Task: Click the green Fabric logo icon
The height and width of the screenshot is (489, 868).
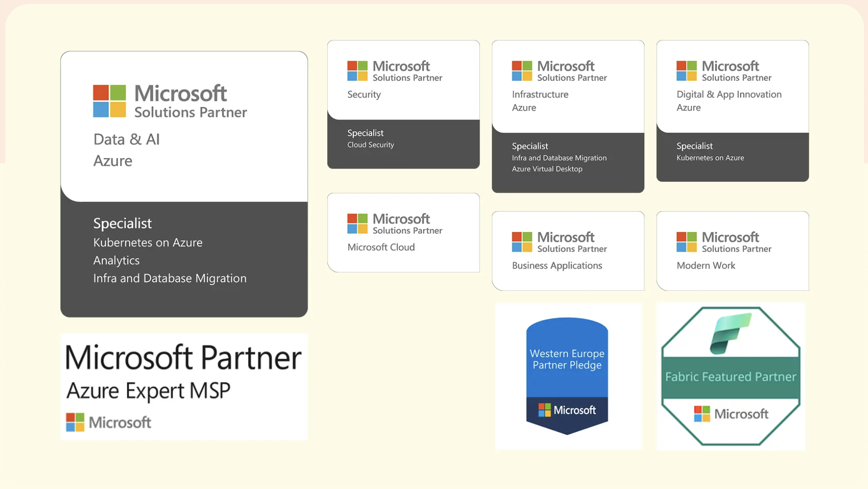Action: pos(730,333)
